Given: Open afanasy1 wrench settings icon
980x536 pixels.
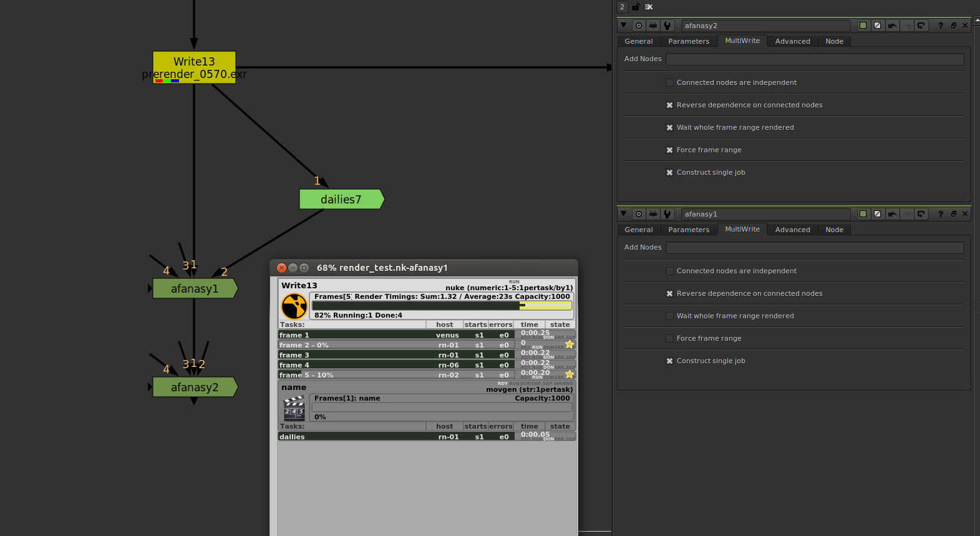Looking at the screenshot, I should [667, 214].
